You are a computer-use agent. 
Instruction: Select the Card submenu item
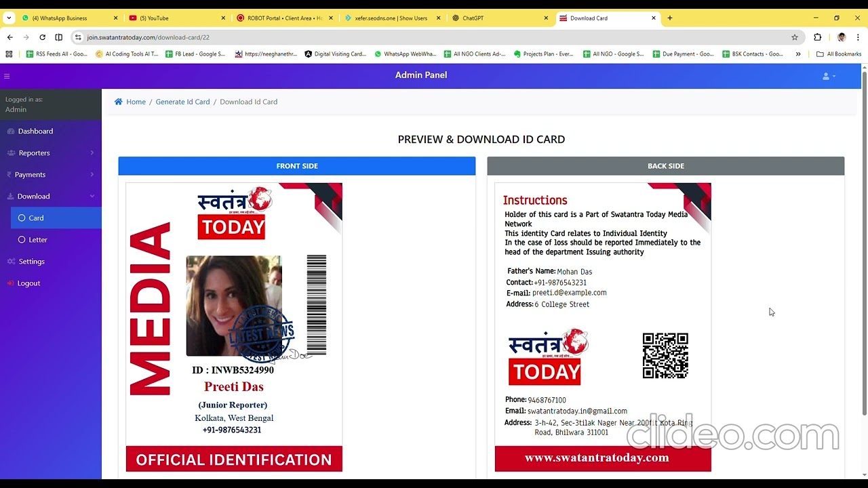pyautogui.click(x=56, y=218)
